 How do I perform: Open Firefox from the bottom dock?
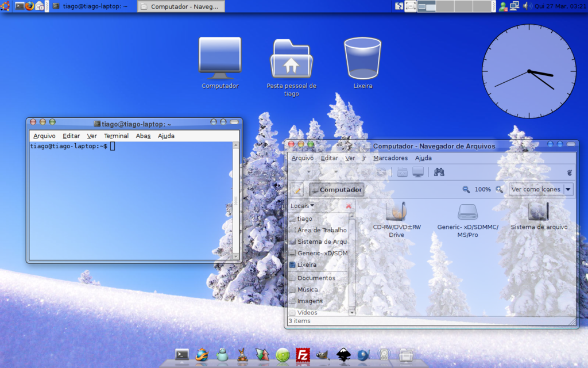tap(202, 354)
